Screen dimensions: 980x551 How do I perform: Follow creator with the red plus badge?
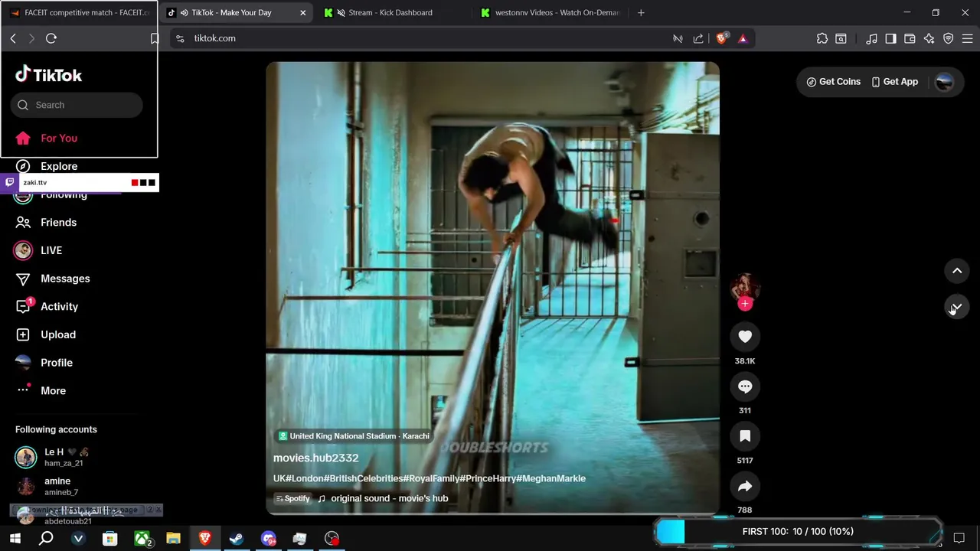coord(745,304)
